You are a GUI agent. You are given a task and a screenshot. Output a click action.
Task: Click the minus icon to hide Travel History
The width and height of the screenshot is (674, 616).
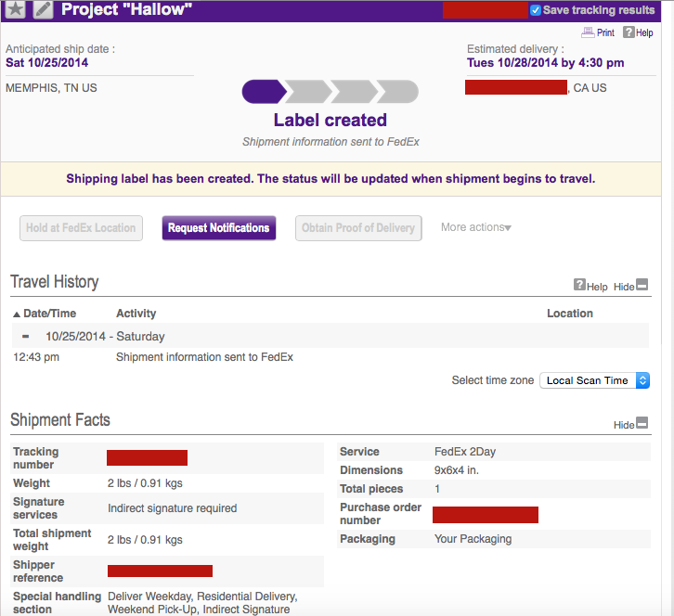point(642,285)
